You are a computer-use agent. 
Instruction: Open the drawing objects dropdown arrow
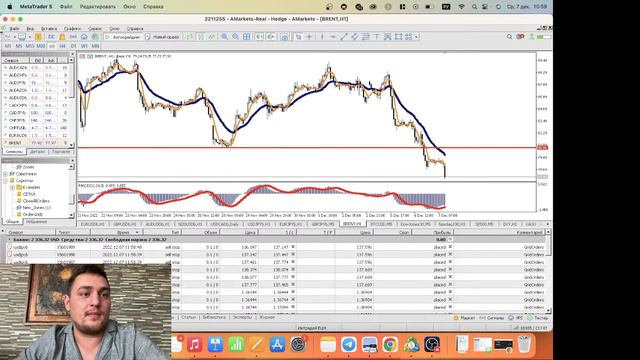(416, 37)
